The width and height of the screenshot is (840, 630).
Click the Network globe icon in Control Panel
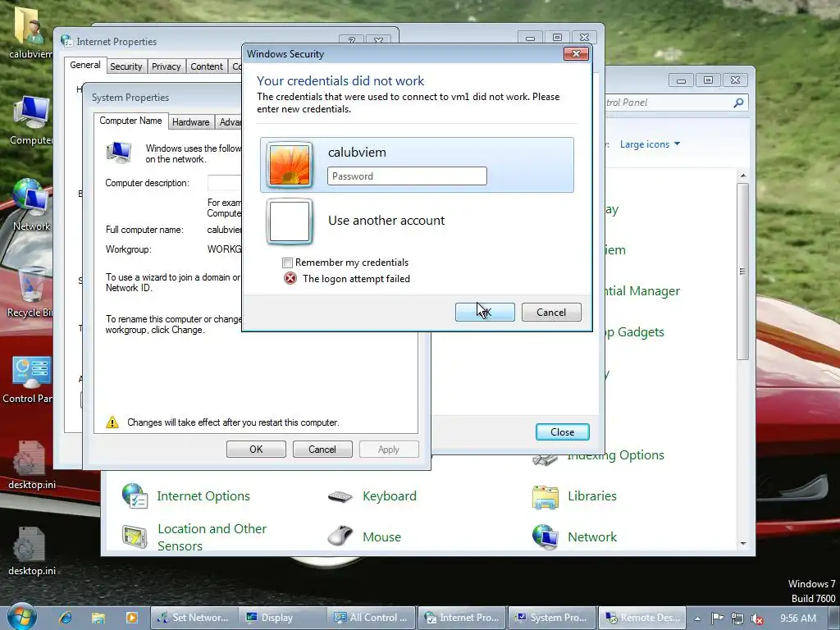coord(546,536)
